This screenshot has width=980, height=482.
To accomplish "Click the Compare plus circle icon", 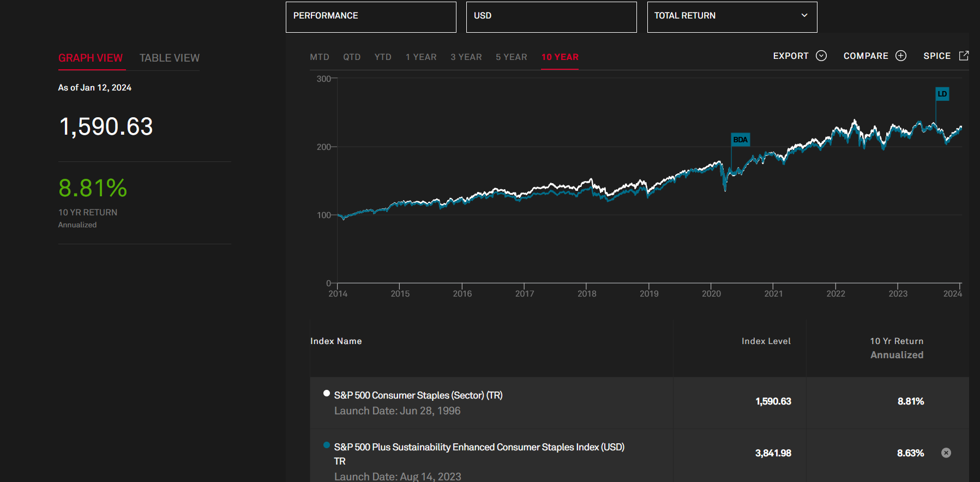I will (901, 56).
